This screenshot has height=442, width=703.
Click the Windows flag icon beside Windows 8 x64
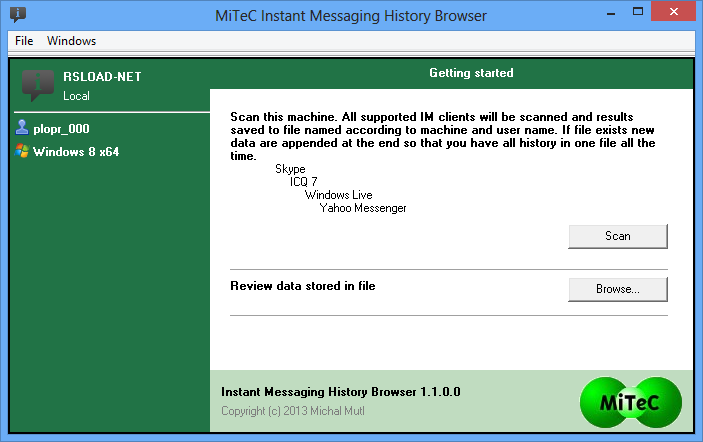(22, 151)
